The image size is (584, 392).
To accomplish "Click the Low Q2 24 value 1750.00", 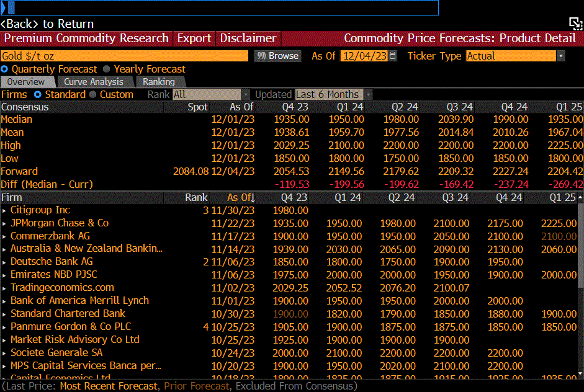I will point(401,159).
